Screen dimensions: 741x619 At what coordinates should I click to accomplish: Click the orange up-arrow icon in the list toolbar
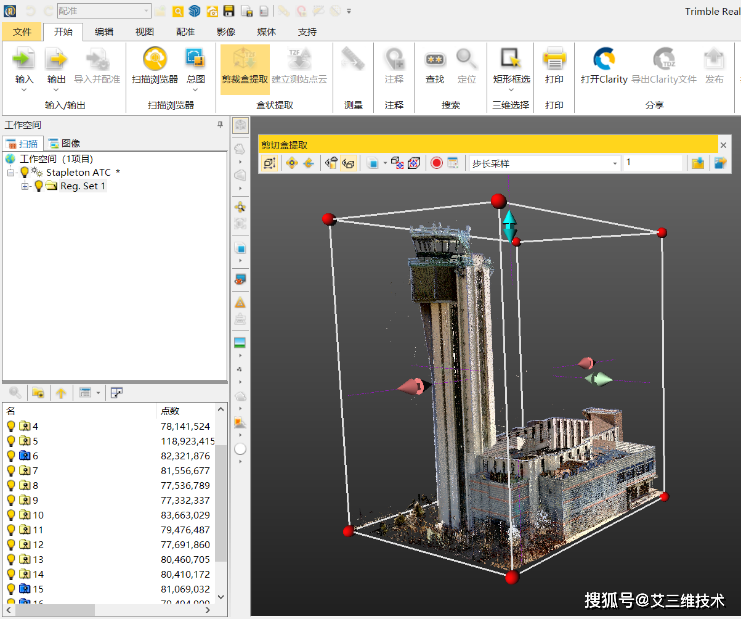click(61, 393)
